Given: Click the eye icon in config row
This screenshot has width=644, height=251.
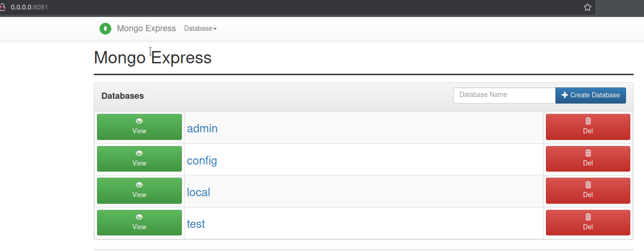Looking at the screenshot, I should [139, 153].
